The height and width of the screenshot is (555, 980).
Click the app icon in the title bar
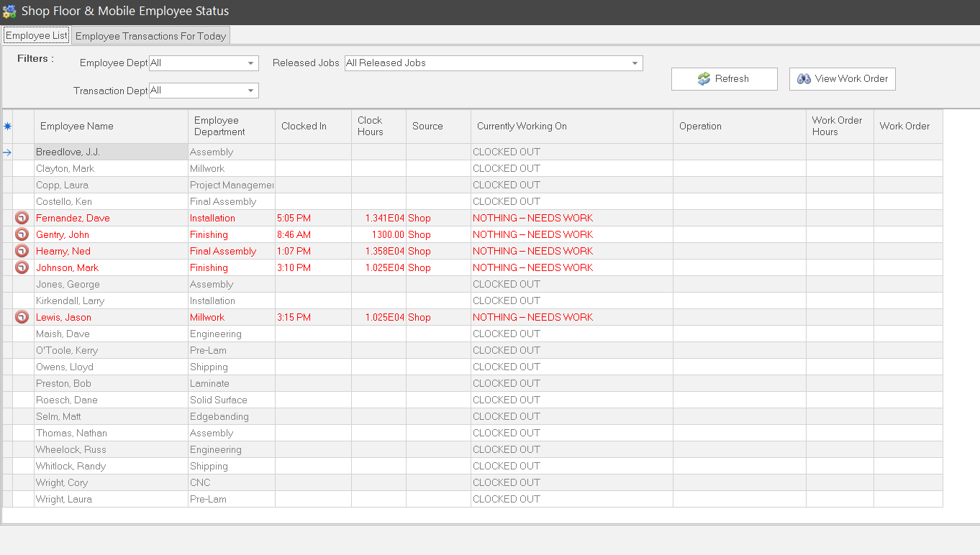9,12
